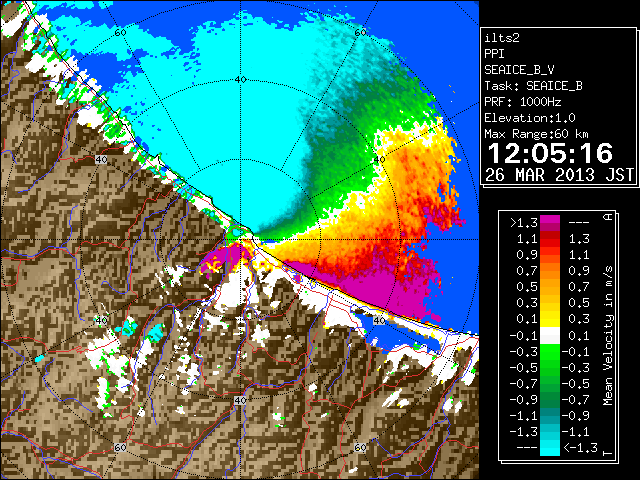The height and width of the screenshot is (480, 640).
Task: Click the '60' range label in the northwest
Action: click(120, 33)
